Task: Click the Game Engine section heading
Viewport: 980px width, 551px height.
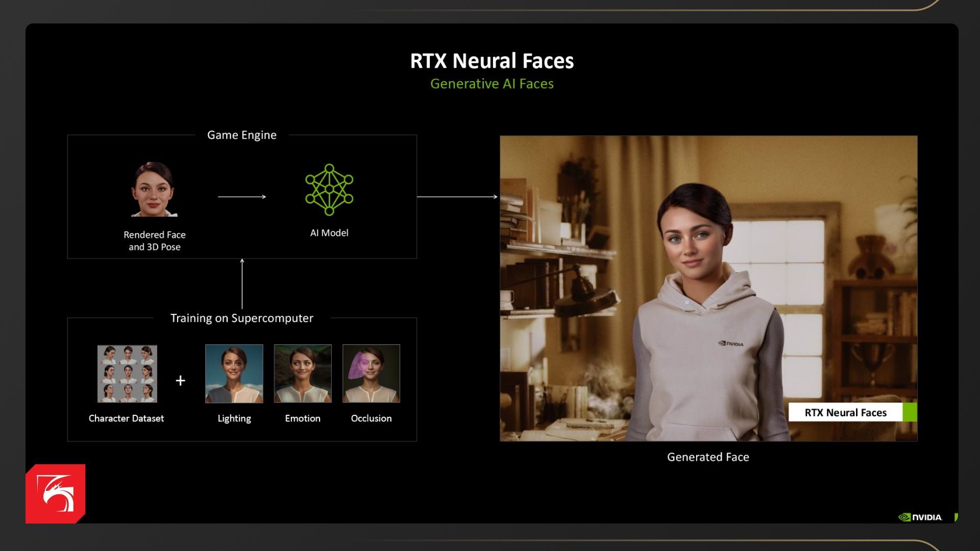Action: tap(241, 135)
